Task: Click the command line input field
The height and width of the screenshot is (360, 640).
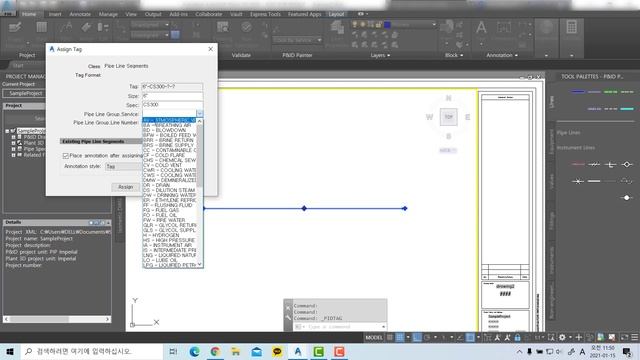Action: click(x=345, y=327)
